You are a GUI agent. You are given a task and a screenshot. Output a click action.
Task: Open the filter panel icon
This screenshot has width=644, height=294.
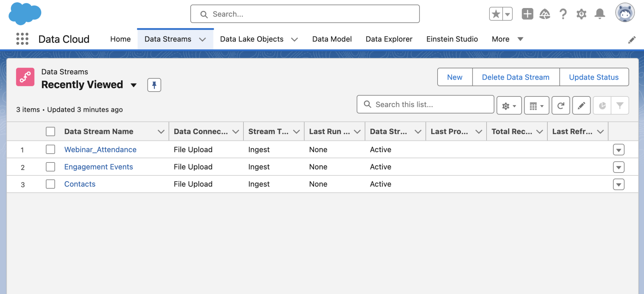coord(620,105)
